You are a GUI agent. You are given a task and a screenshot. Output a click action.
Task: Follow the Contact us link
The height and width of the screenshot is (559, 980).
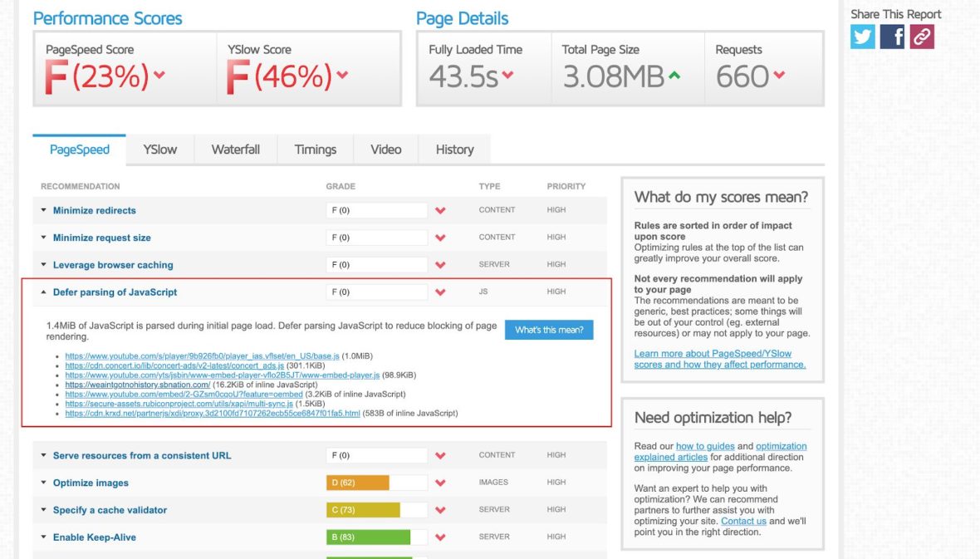pos(743,522)
